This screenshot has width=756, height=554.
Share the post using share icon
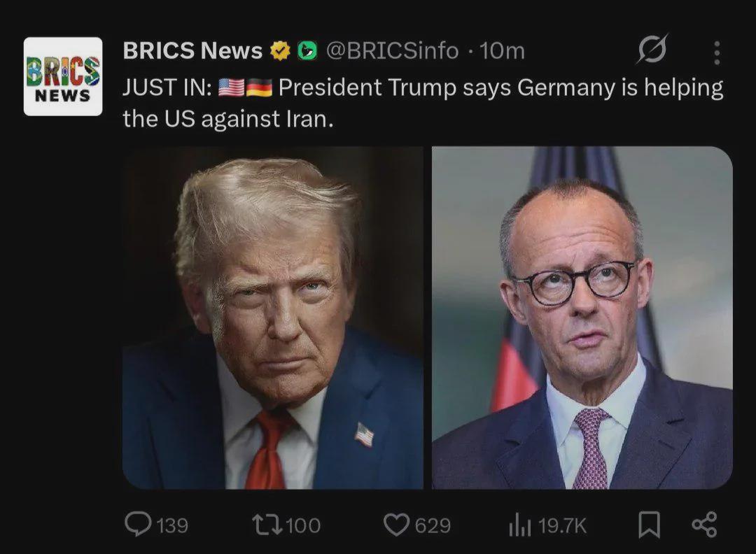703,525
